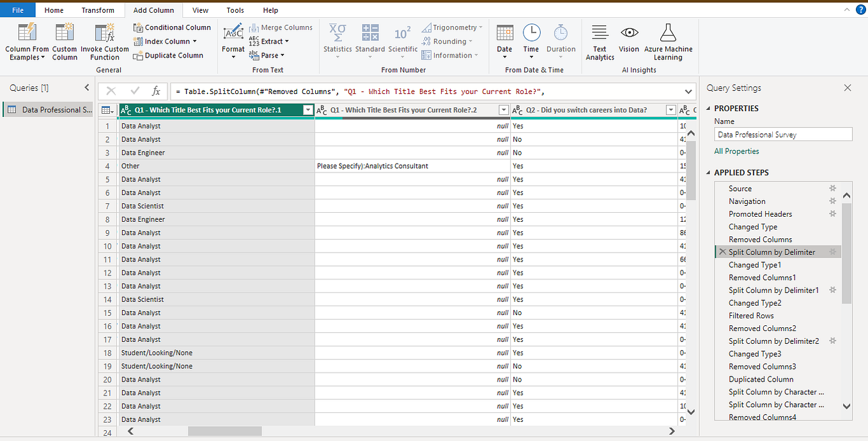This screenshot has width=868, height=441.
Task: Expand the formula bar chevron
Action: [x=688, y=91]
